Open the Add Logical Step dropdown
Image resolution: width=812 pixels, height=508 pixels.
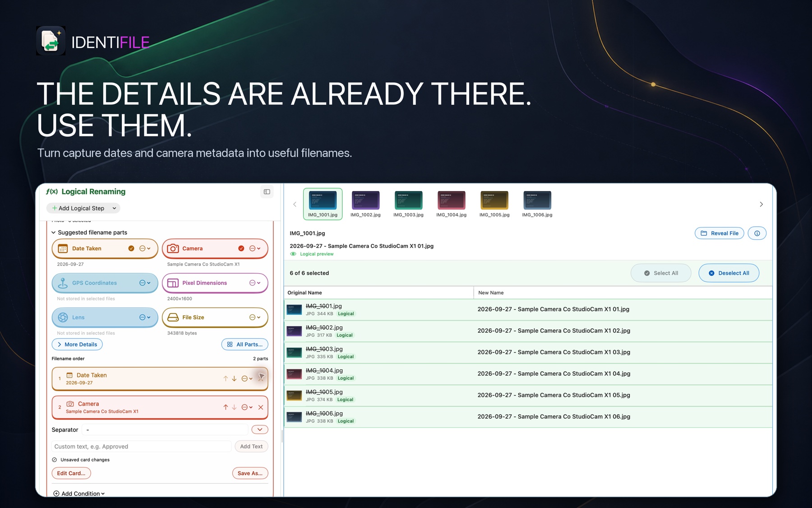(83, 208)
